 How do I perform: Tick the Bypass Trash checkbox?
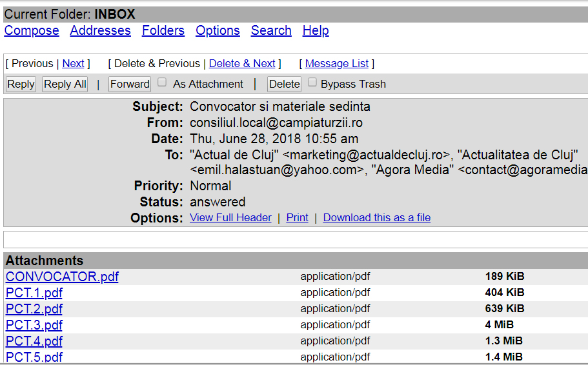[312, 83]
